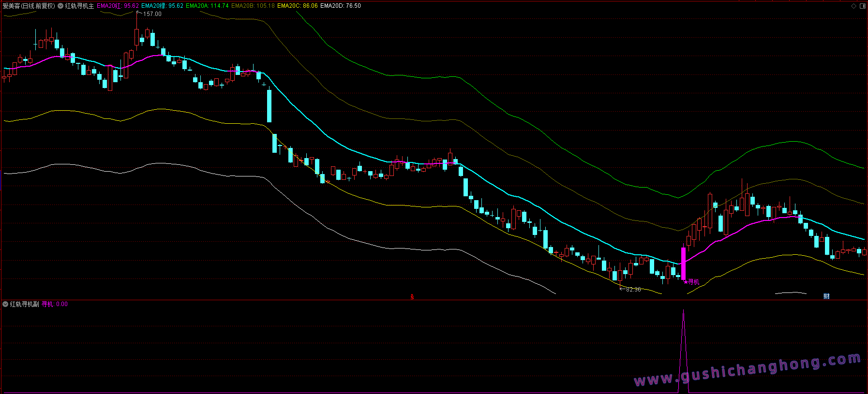Select the EMA20A: 114.74 value

point(207,6)
